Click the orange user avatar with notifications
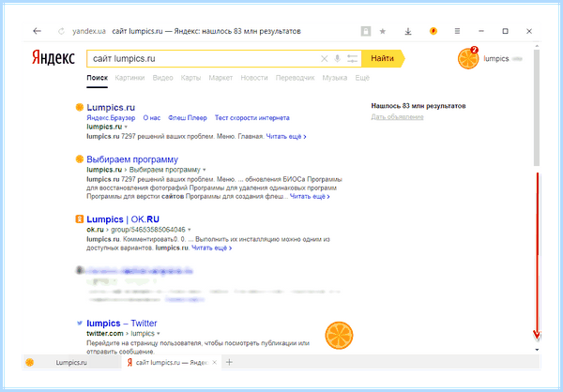The image size is (563, 392). [468, 58]
